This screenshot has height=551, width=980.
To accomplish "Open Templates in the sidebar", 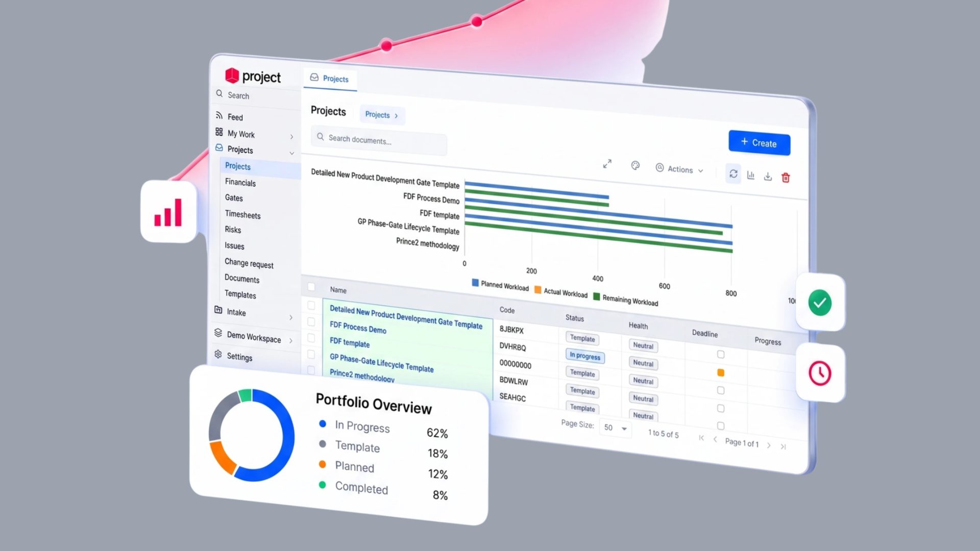I will coord(240,294).
